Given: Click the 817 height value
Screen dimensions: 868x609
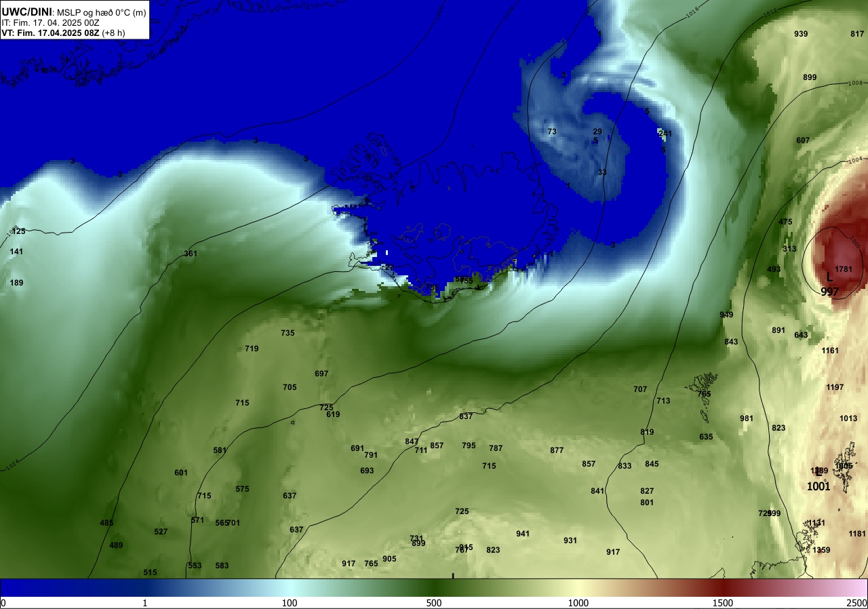Looking at the screenshot, I should [x=857, y=34].
